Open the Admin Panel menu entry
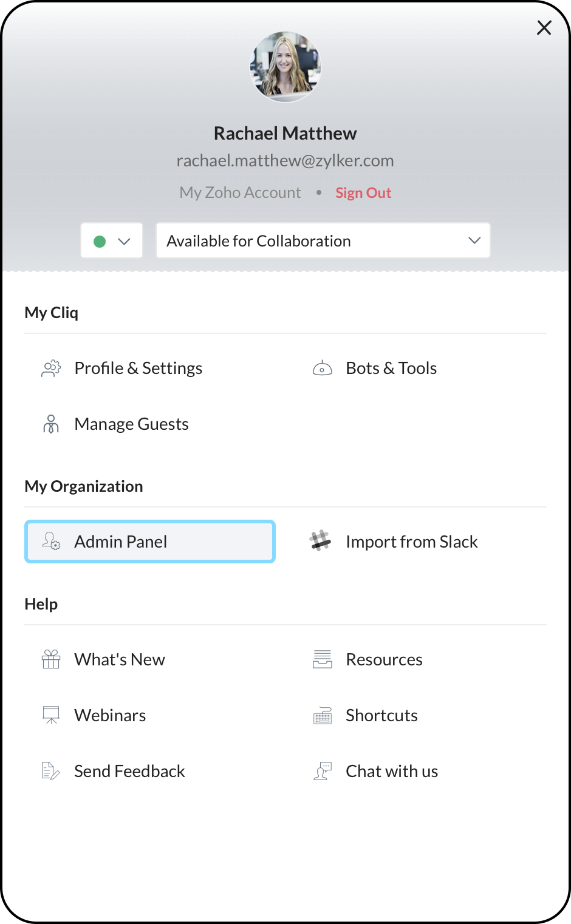This screenshot has width=571, height=924. point(150,542)
